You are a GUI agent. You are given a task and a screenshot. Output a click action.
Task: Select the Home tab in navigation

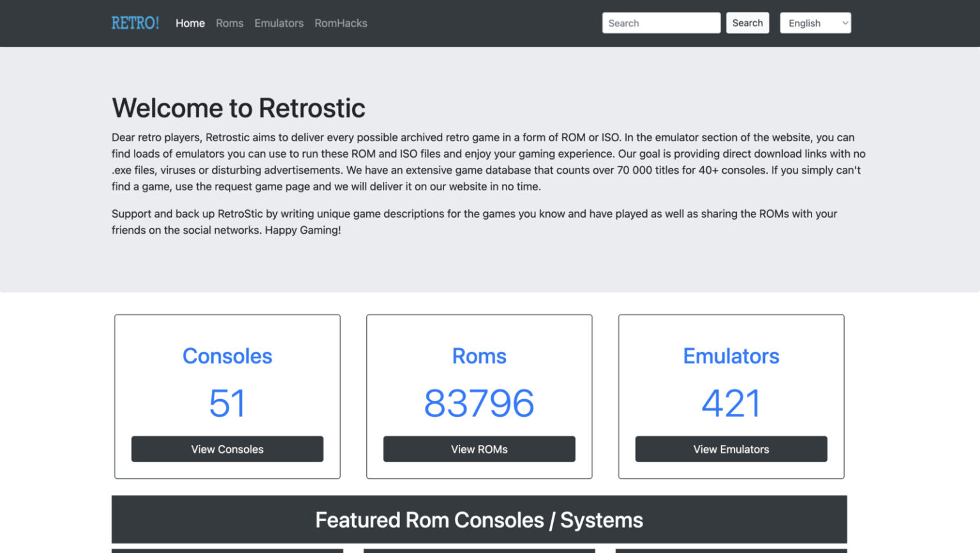[x=189, y=23]
